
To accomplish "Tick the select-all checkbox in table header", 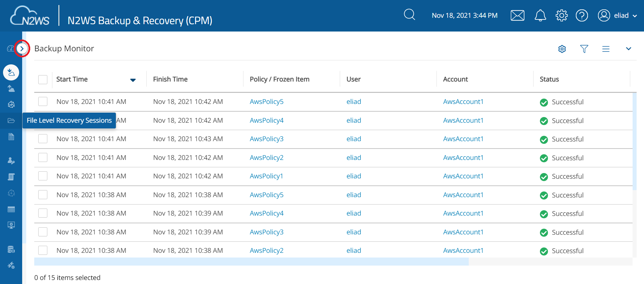I will (43, 79).
